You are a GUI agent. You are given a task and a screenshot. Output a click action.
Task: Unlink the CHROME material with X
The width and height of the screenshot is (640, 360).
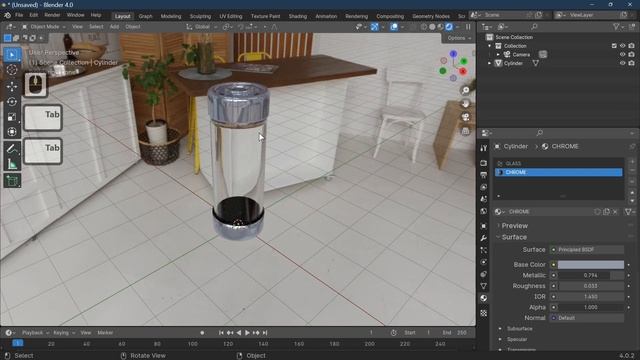[615, 211]
